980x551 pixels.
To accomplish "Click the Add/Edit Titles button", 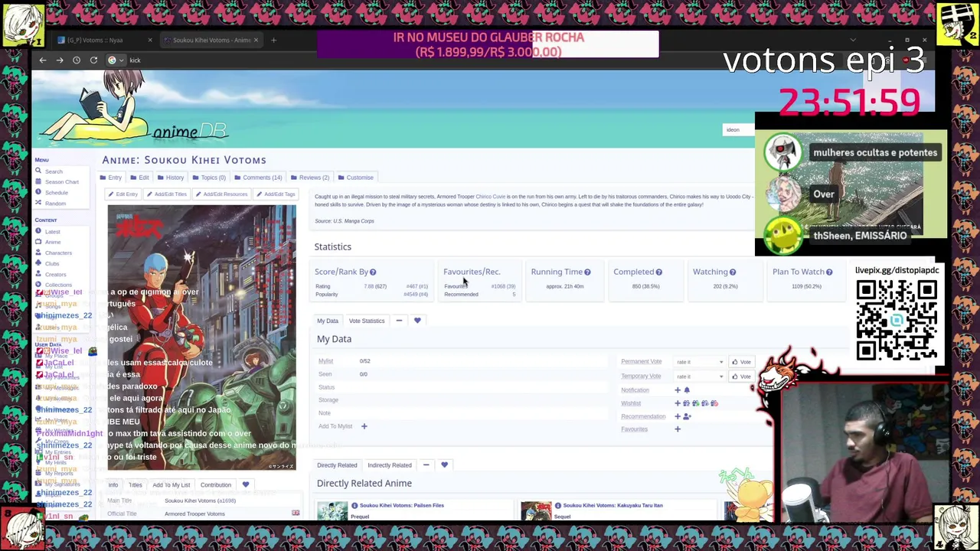I will click(166, 194).
